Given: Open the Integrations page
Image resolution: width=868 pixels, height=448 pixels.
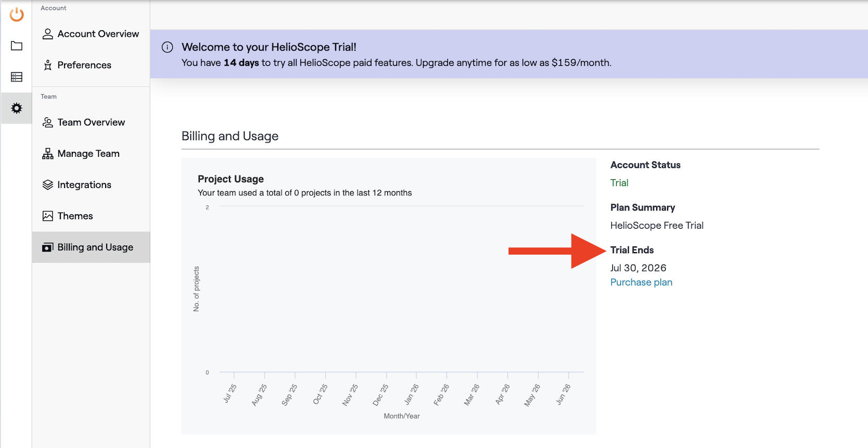Looking at the screenshot, I should coord(91,185).
